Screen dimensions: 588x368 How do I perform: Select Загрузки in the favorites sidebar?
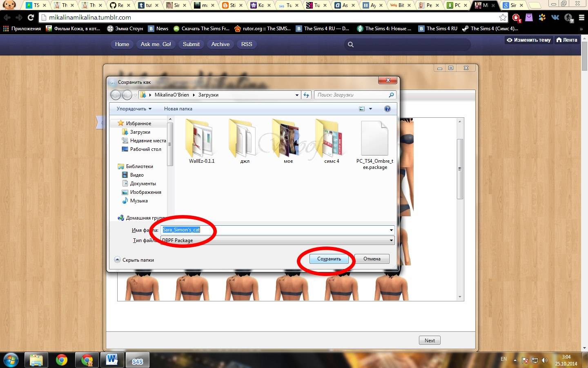click(x=140, y=132)
